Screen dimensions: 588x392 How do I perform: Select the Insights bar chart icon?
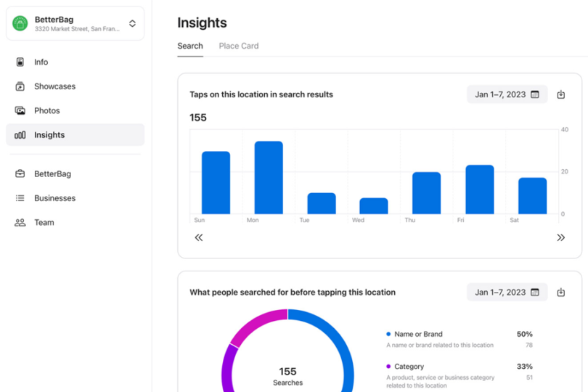(20, 135)
